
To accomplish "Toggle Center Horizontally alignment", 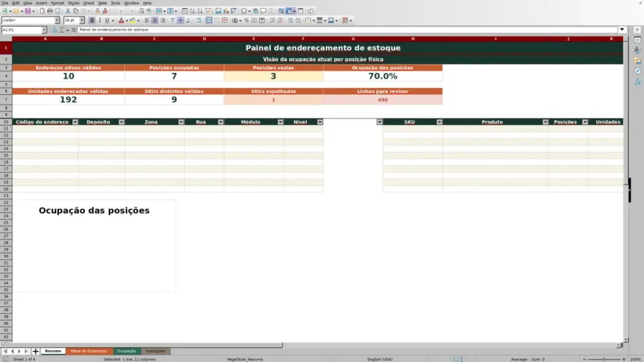I will (155, 21).
